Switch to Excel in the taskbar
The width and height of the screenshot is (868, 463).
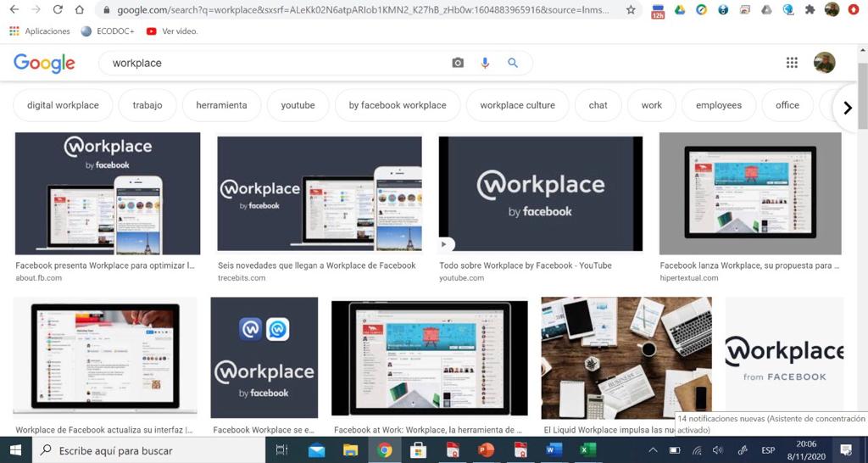(587, 449)
